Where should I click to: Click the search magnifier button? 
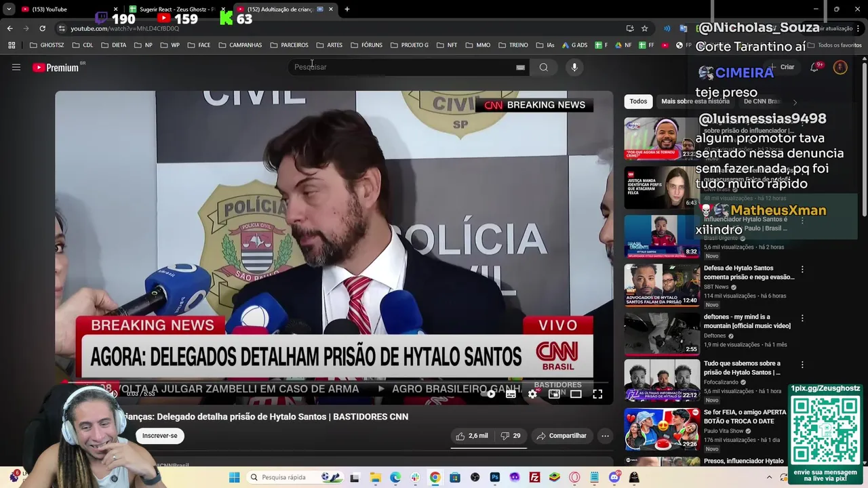[543, 67]
